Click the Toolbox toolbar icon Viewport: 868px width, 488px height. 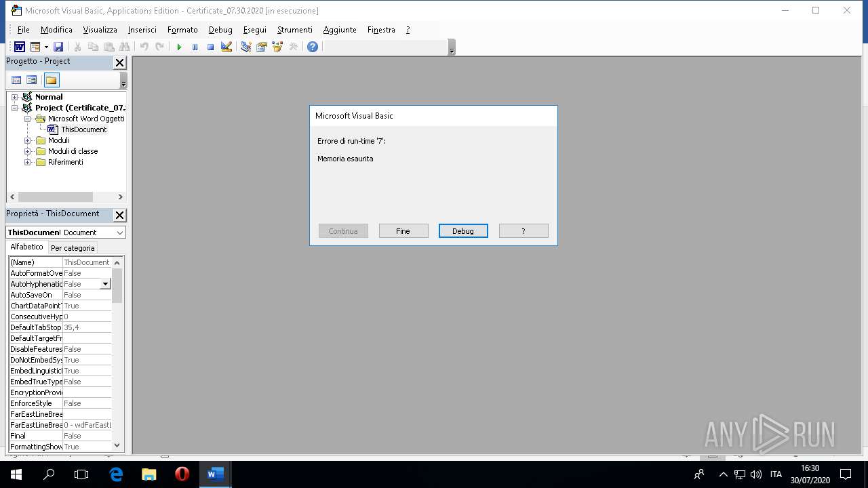[293, 47]
